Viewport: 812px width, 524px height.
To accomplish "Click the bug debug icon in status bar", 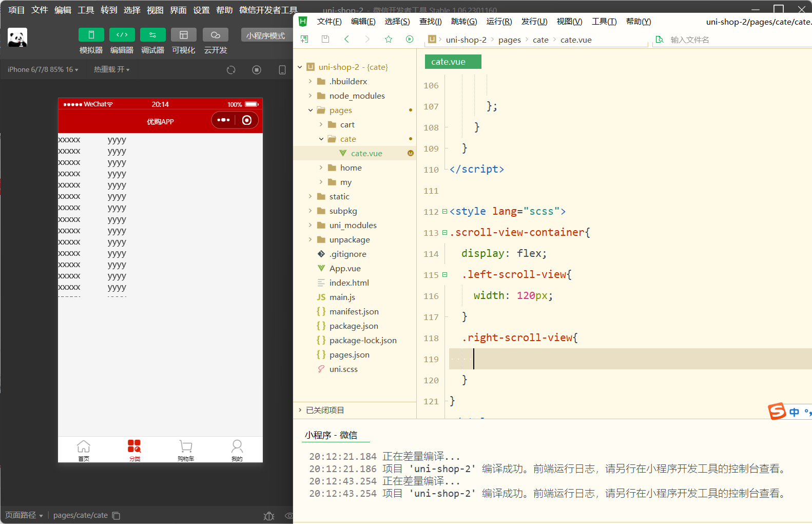I will (x=269, y=516).
